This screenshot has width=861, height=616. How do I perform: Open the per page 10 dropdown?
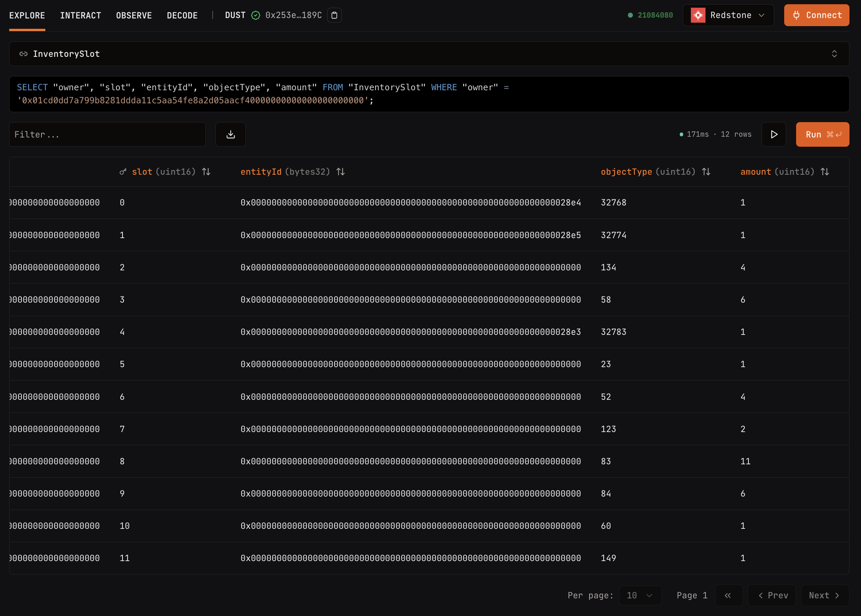(640, 595)
